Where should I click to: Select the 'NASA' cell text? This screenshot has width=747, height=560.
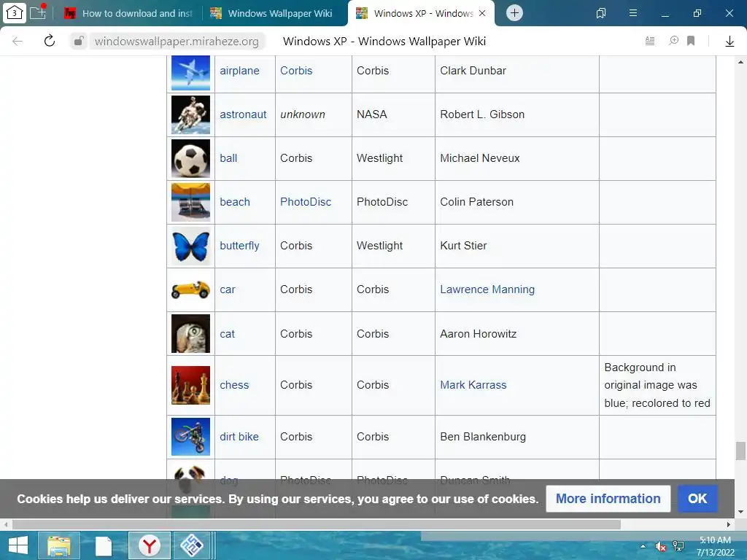pos(372,114)
